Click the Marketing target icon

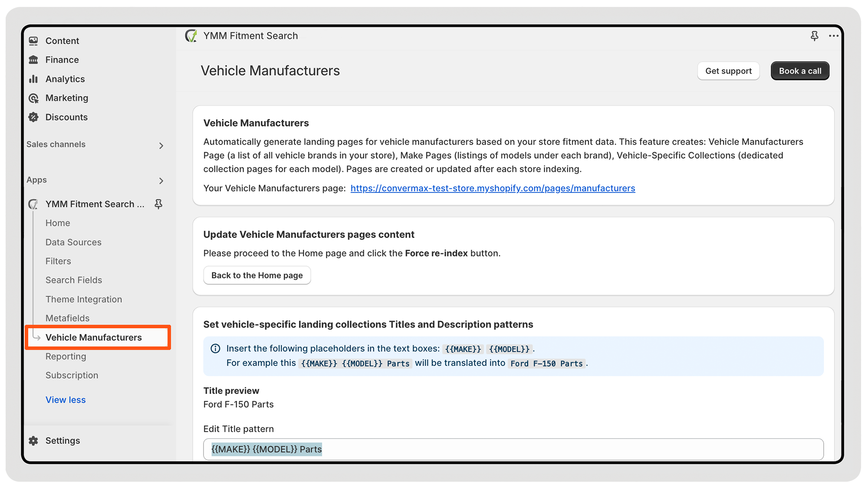pyautogui.click(x=33, y=98)
